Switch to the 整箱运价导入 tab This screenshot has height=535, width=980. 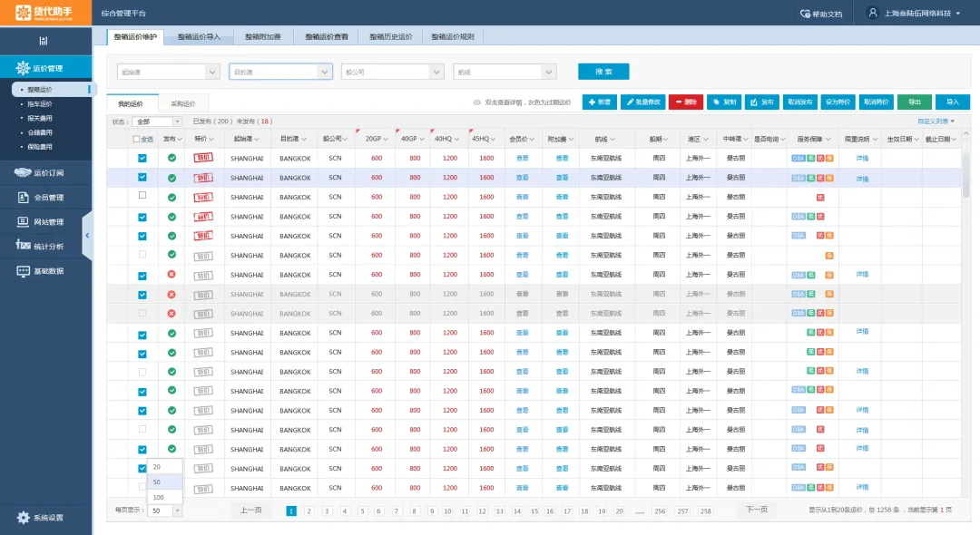199,37
